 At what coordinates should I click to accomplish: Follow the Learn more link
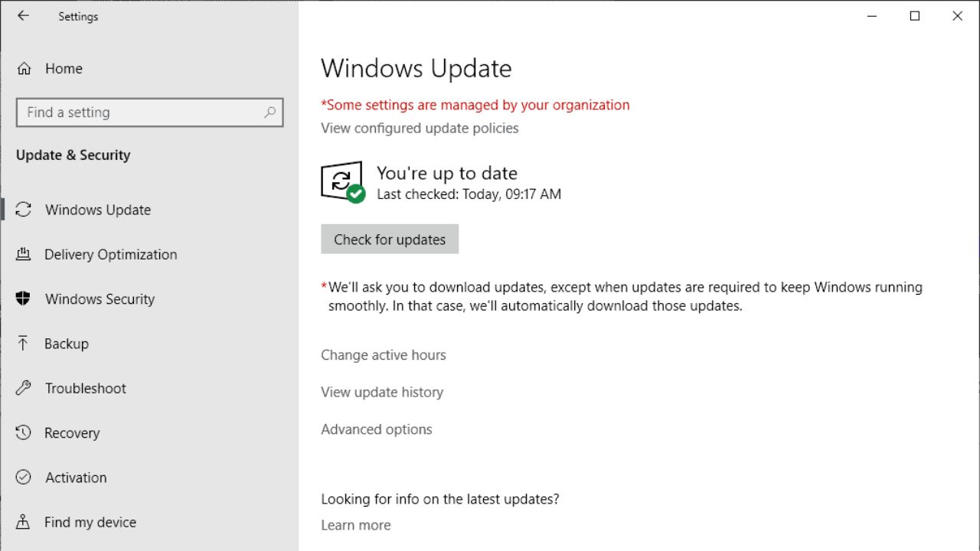click(355, 525)
